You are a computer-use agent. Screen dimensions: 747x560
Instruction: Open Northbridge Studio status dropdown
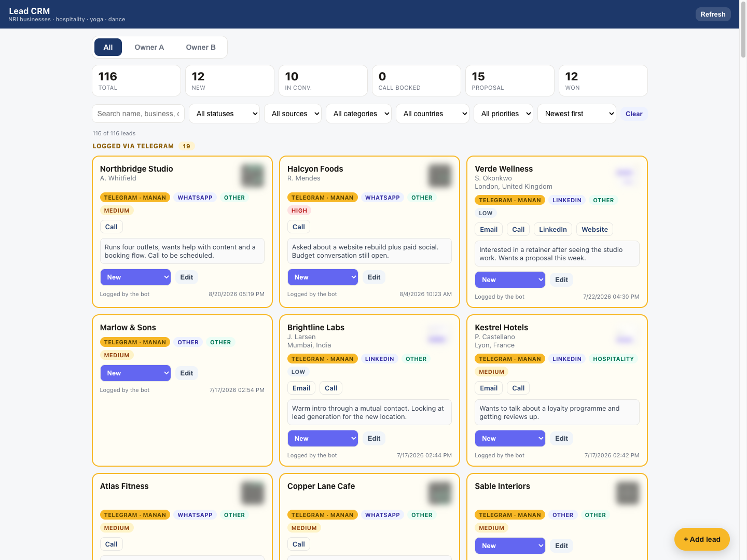(135, 277)
